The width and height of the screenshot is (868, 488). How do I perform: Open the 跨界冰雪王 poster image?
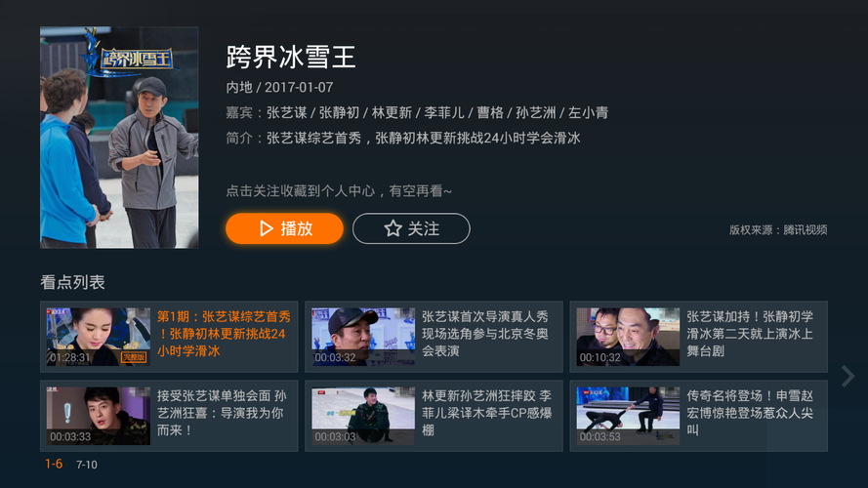[x=119, y=138]
